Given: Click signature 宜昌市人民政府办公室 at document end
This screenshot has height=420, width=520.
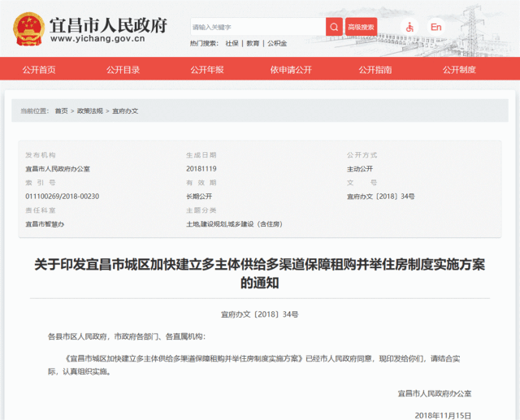Looking at the screenshot, I should 435,393.
